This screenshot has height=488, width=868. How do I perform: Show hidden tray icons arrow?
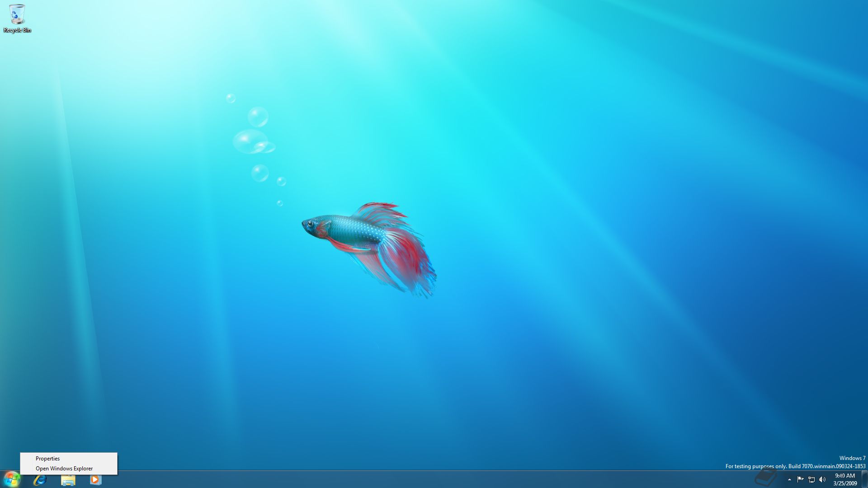789,479
